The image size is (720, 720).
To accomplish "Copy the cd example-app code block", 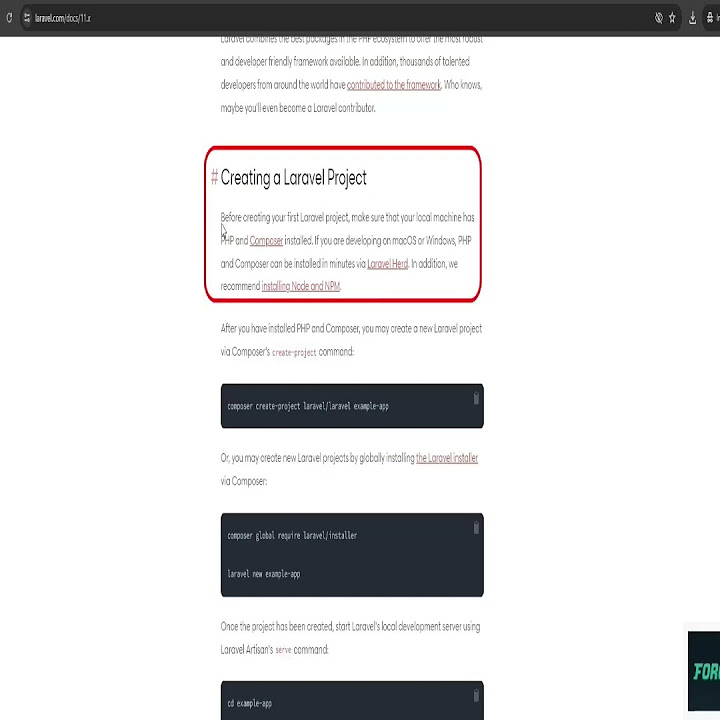I will pyautogui.click(x=476, y=695).
